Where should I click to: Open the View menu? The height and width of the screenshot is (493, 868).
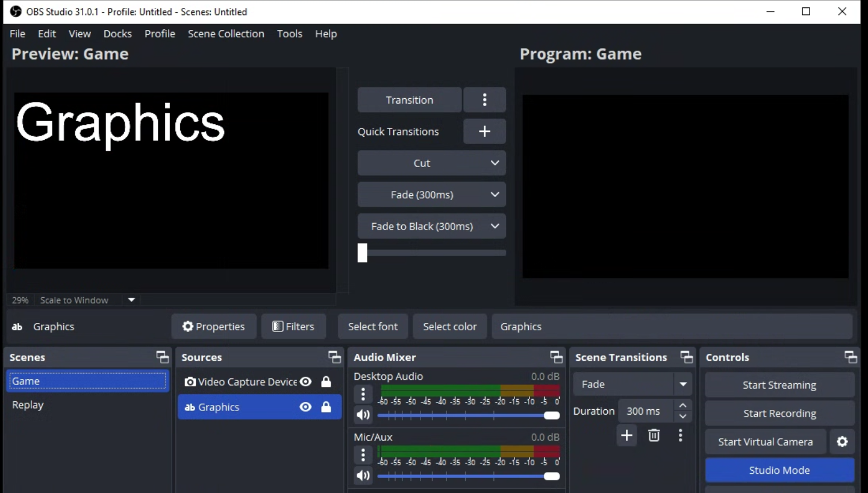(80, 34)
